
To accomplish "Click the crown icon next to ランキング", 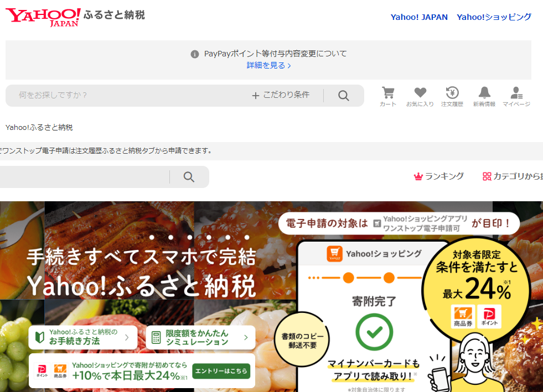I will (418, 177).
